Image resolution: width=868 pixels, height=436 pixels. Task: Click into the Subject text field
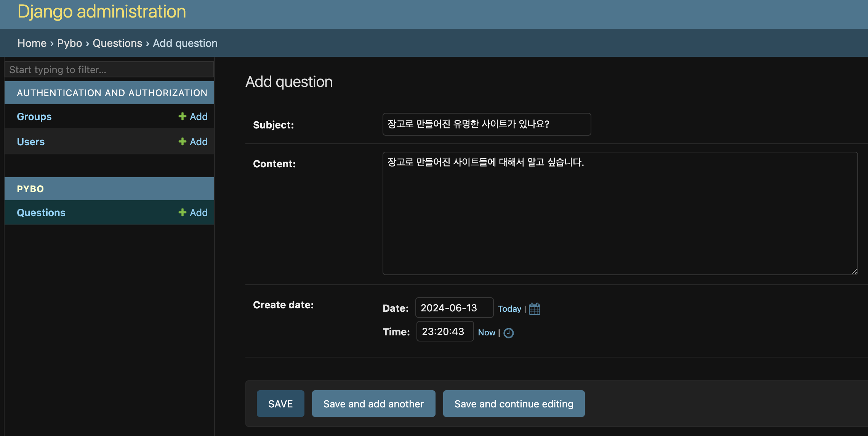[x=487, y=124]
